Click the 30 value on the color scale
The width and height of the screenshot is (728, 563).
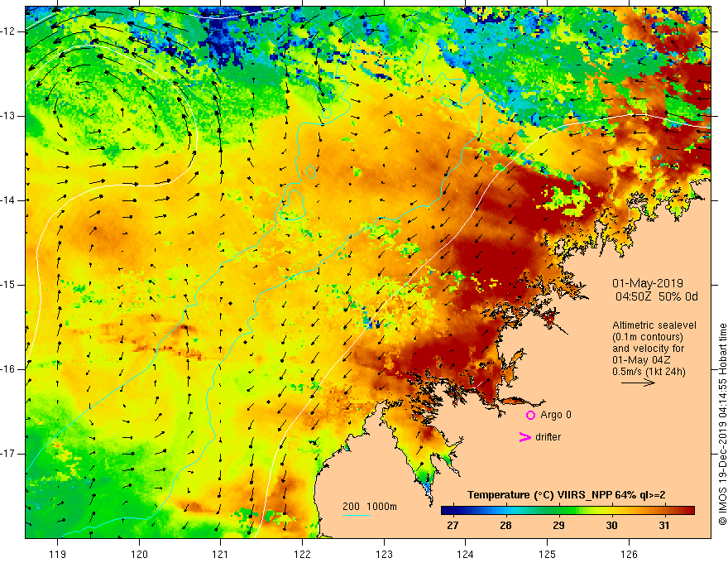pos(611,526)
